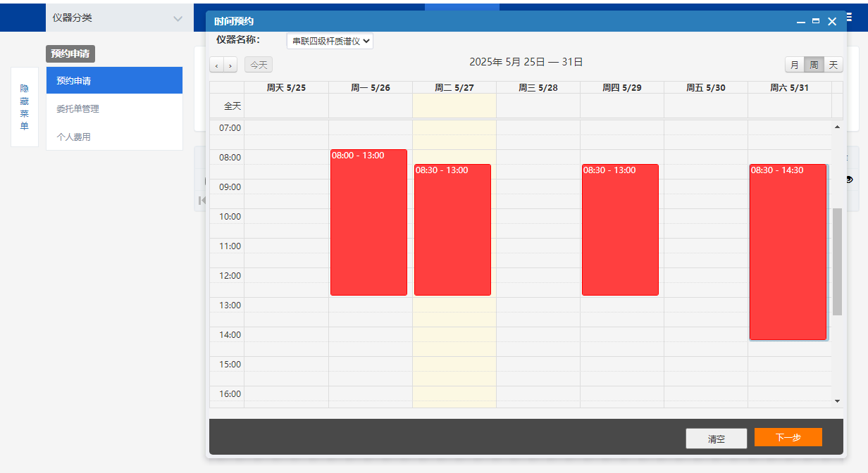This screenshot has width=868, height=473.
Task: Click the orange 下一步 button
Action: tap(788, 437)
